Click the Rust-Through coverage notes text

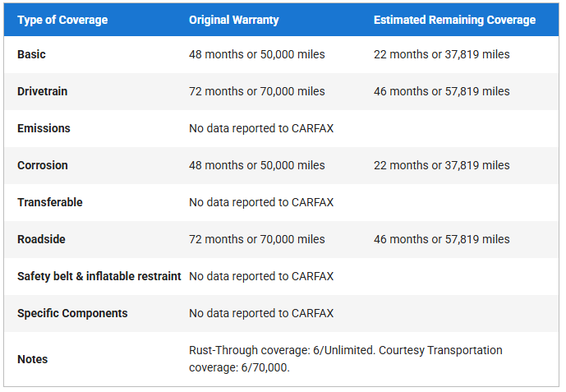tap(346, 359)
